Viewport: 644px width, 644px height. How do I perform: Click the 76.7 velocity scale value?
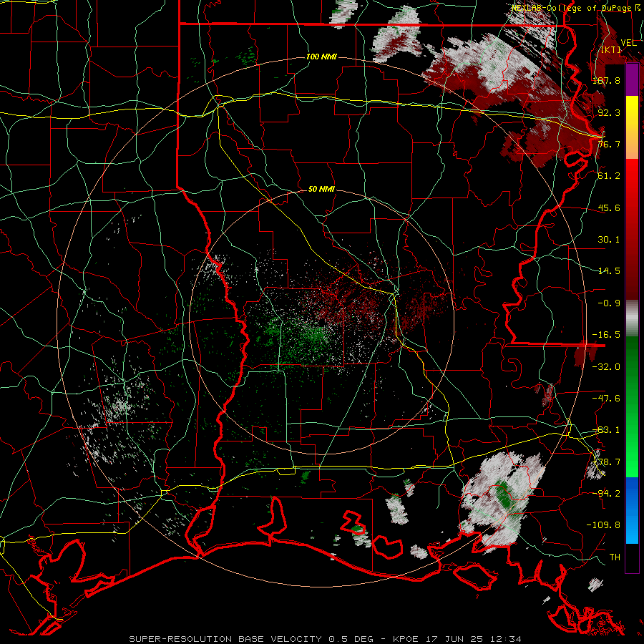coord(609,144)
